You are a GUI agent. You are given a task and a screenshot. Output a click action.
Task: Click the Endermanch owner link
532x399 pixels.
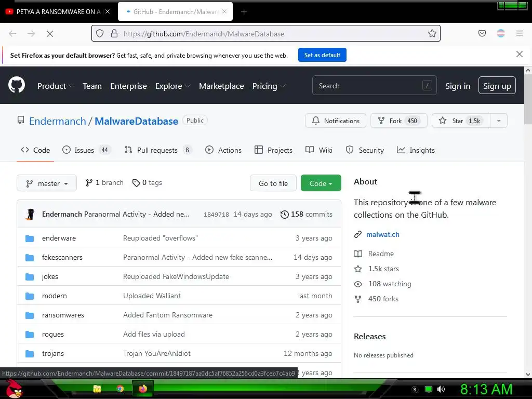click(x=57, y=121)
